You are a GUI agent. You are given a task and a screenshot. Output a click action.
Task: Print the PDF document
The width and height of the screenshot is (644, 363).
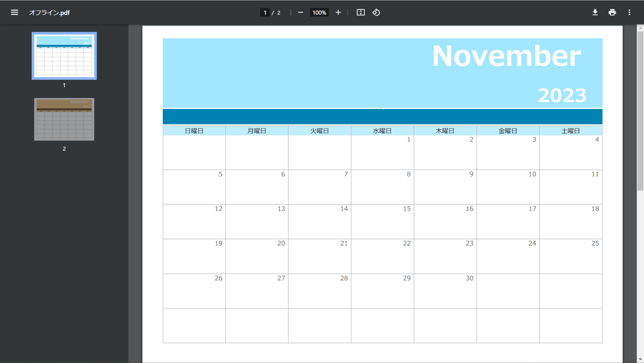point(612,12)
